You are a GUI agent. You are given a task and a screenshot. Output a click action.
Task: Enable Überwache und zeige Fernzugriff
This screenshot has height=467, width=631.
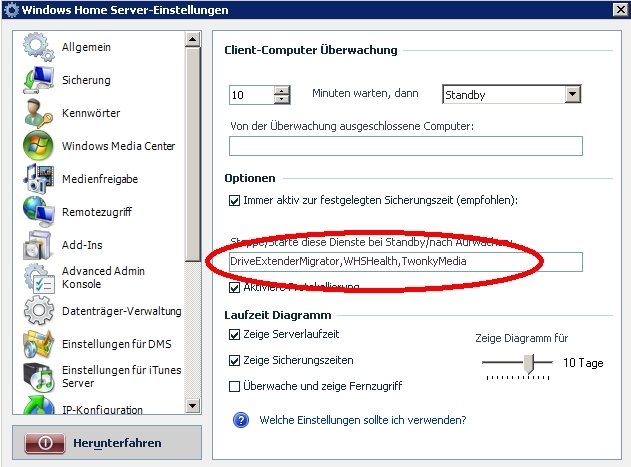click(x=234, y=386)
